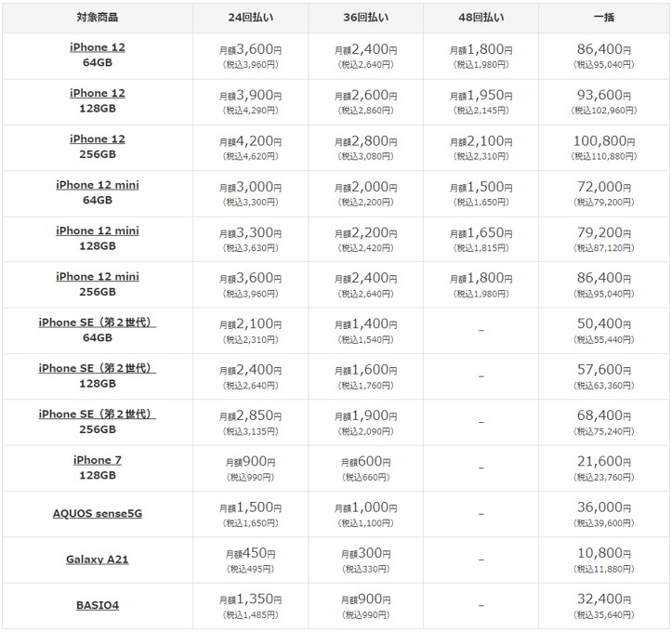Click the 24回払い column header

pyautogui.click(x=251, y=18)
